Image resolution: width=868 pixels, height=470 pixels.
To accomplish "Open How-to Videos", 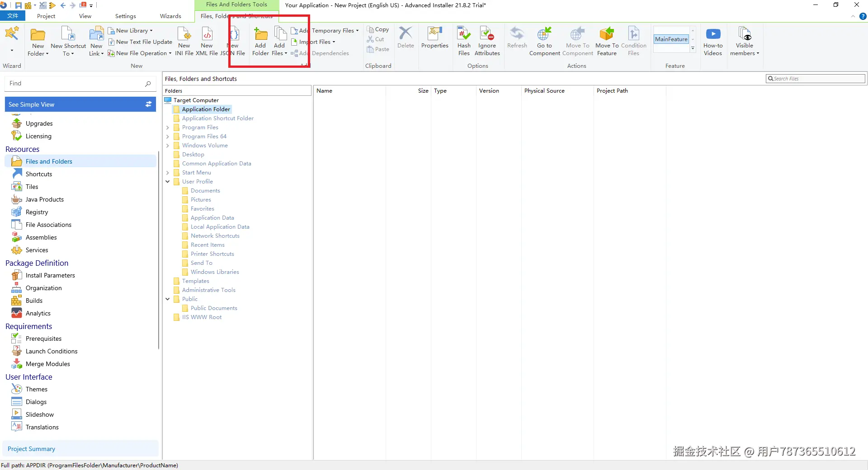I will [713, 41].
